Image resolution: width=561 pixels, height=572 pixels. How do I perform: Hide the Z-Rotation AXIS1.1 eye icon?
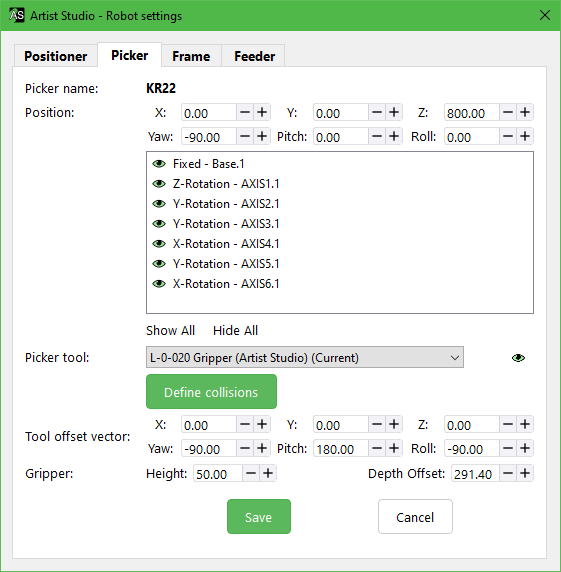coord(159,184)
